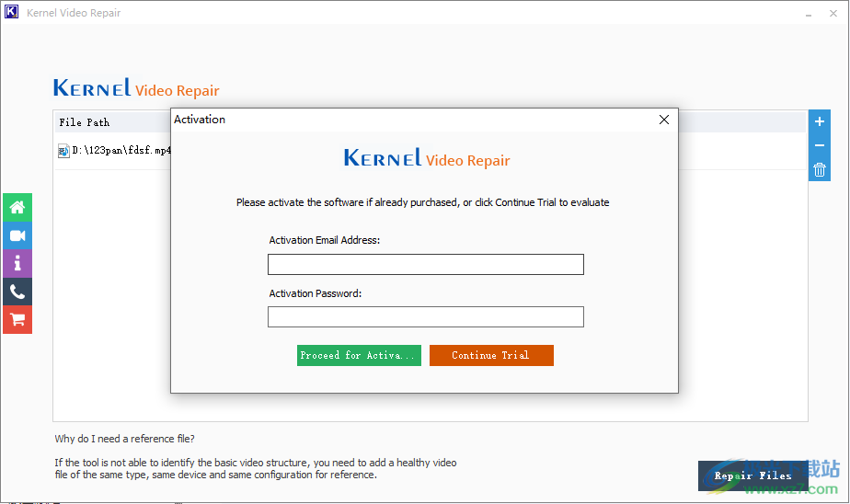The height and width of the screenshot is (504, 850).
Task: Click the Continue Trial button
Action: click(x=491, y=356)
